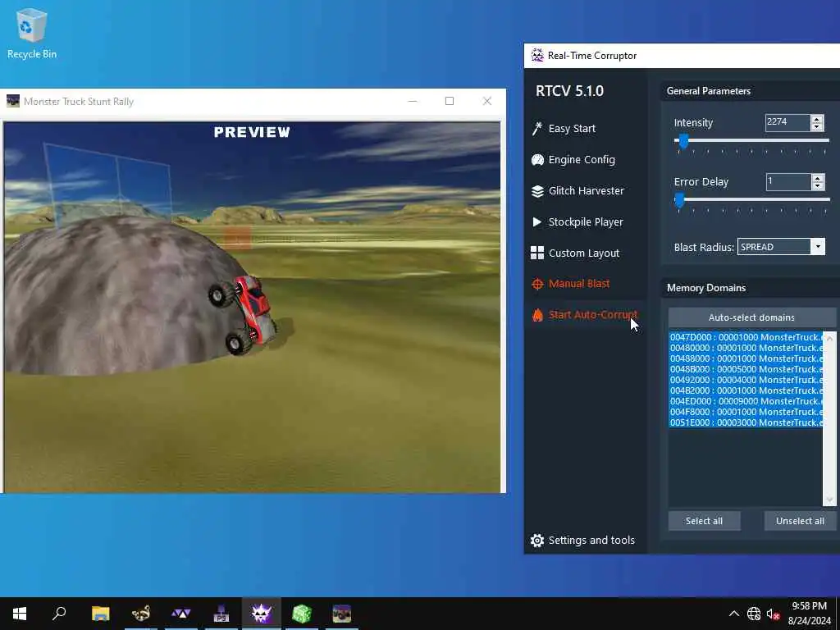
Task: Click the Unselect all button
Action: tap(800, 521)
